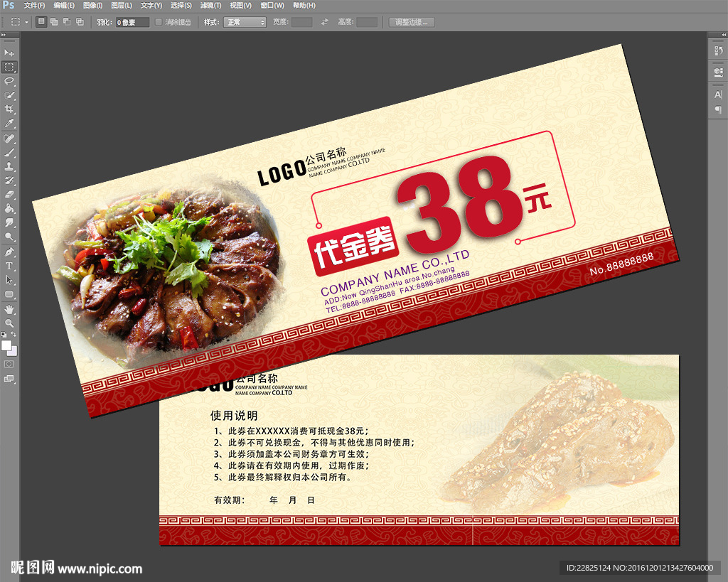Select the Quick Selection tool

point(9,95)
